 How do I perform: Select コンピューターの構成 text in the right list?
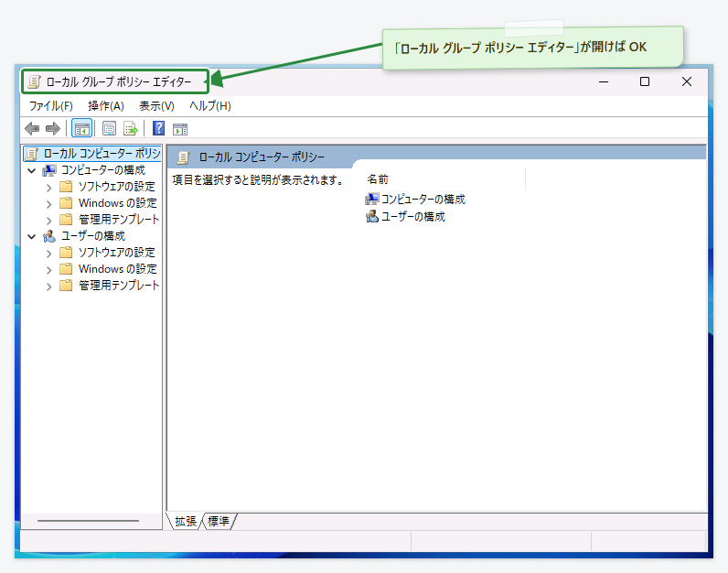tap(423, 200)
